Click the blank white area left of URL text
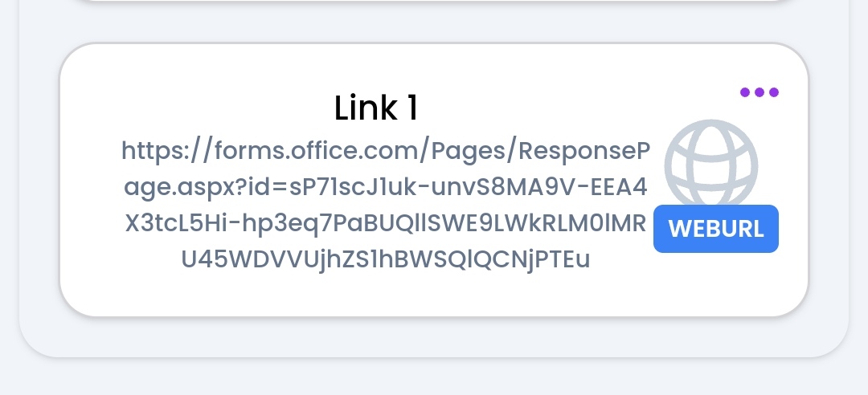The height and width of the screenshot is (395, 868). [92, 205]
